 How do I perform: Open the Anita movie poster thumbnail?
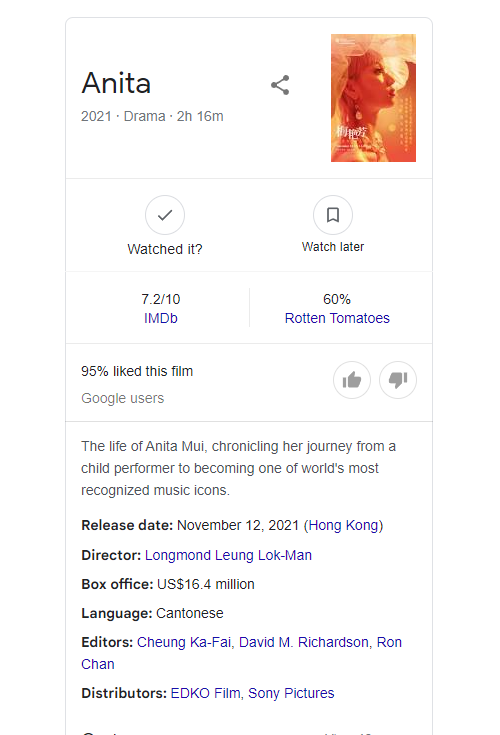pyautogui.click(x=373, y=98)
